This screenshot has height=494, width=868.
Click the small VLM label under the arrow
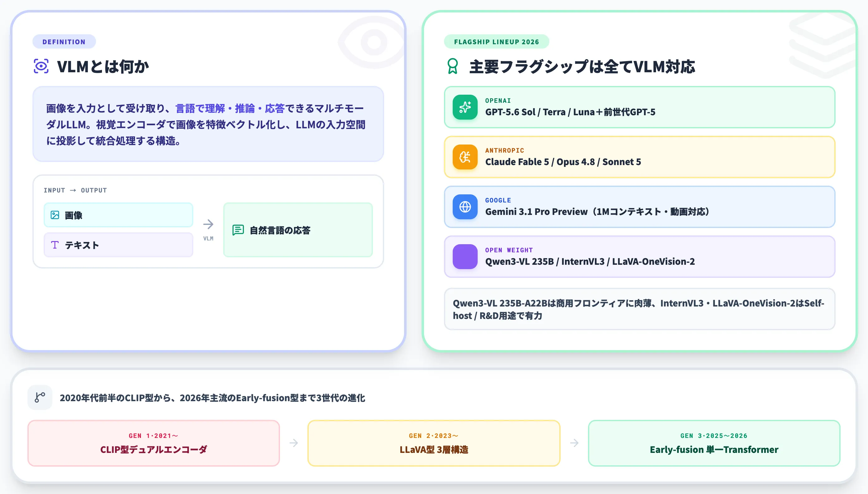(208, 239)
